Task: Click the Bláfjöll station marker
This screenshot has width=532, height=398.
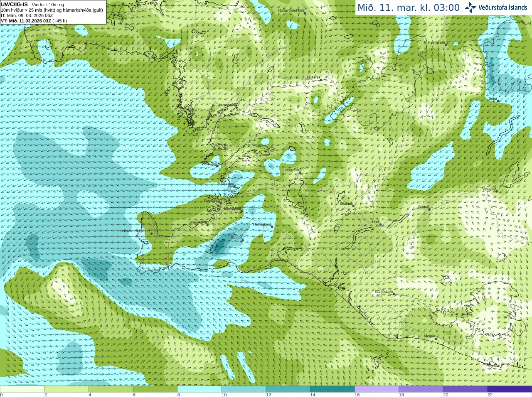Action: pyautogui.click(x=243, y=240)
